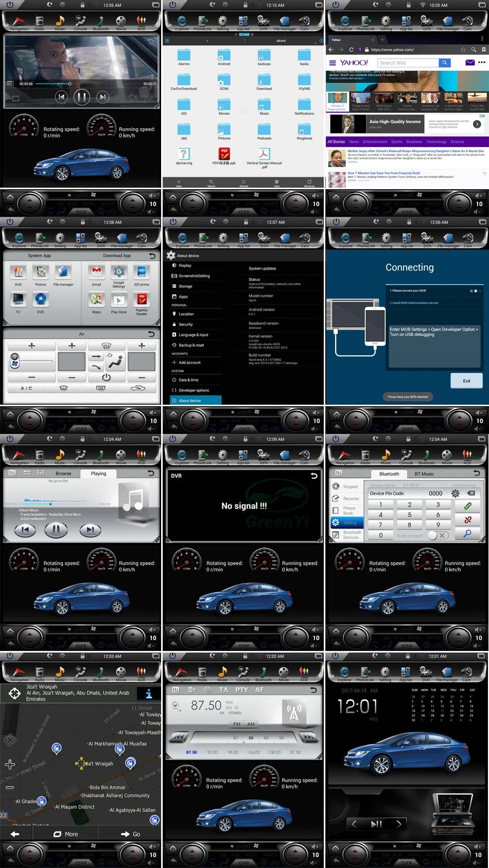Screen dimensions: 489x868
Task: Switch to the BT Music tab
Action: (x=424, y=474)
